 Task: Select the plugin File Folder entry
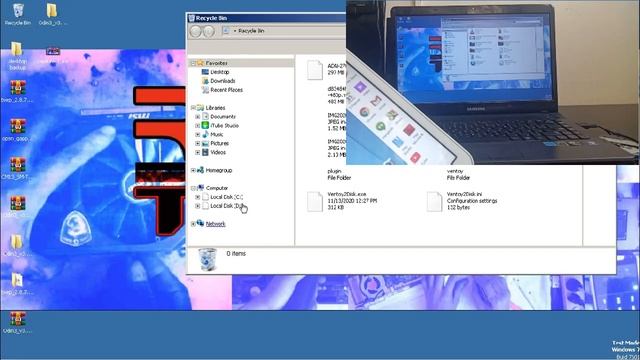[x=339, y=175]
